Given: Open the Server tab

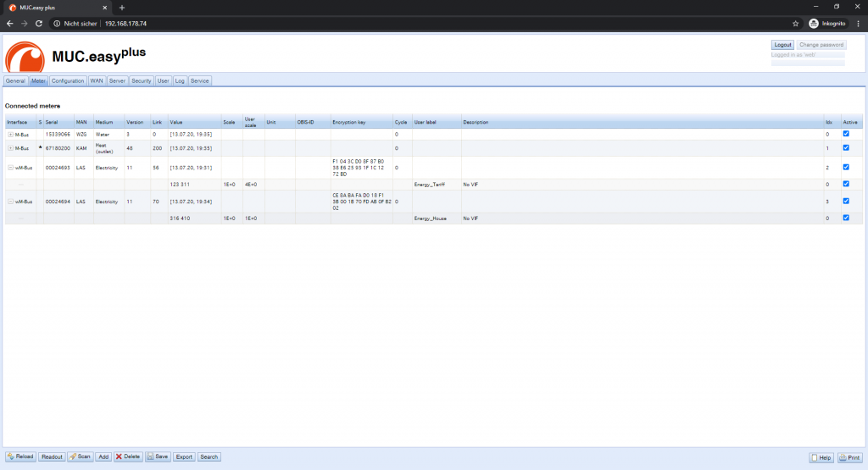Looking at the screenshot, I should [117, 80].
